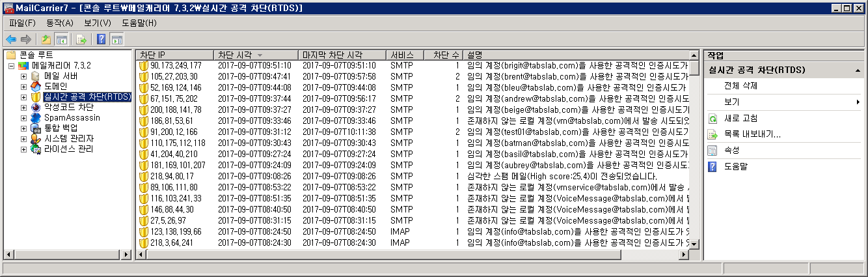Screen dimensions: 868x277
Task: Open the 보기(V) menu
Action: point(98,23)
